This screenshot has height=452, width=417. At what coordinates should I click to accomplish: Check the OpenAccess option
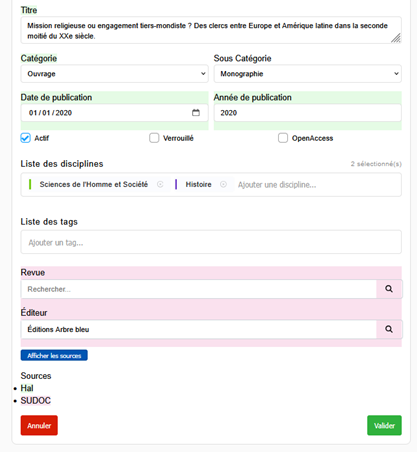pos(283,138)
